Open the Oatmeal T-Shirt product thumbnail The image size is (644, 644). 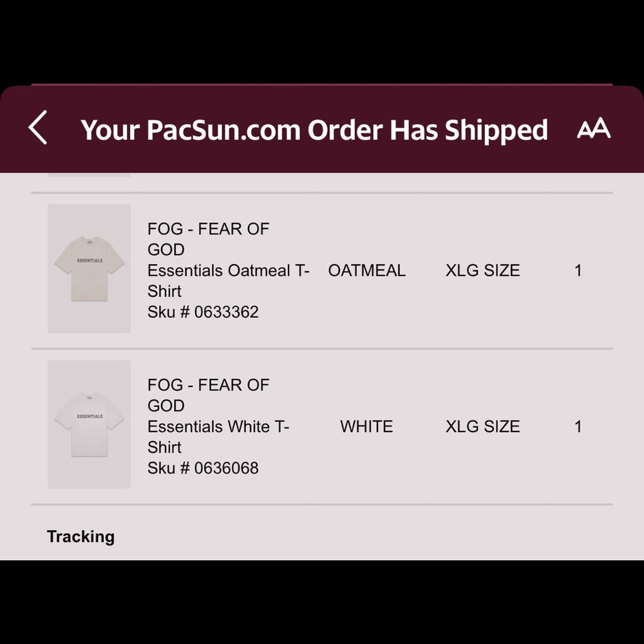(x=89, y=268)
